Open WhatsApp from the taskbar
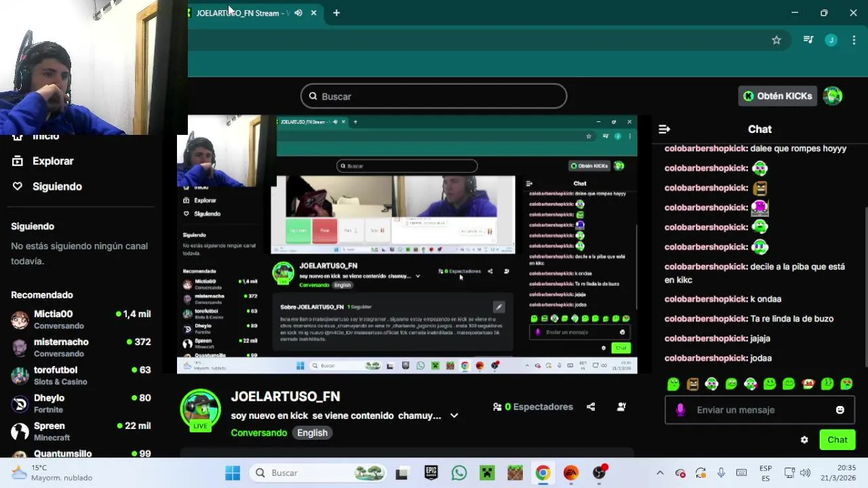The height and width of the screenshot is (488, 868). pos(459,473)
